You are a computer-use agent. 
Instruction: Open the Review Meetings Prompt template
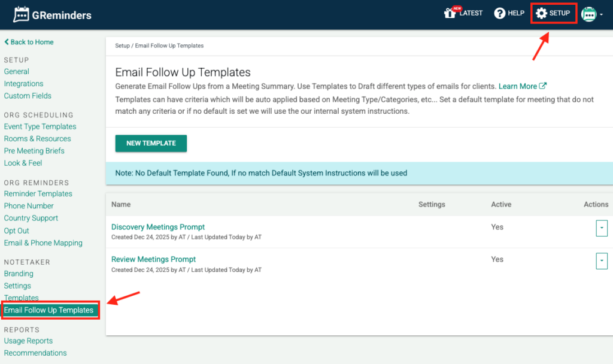click(153, 259)
